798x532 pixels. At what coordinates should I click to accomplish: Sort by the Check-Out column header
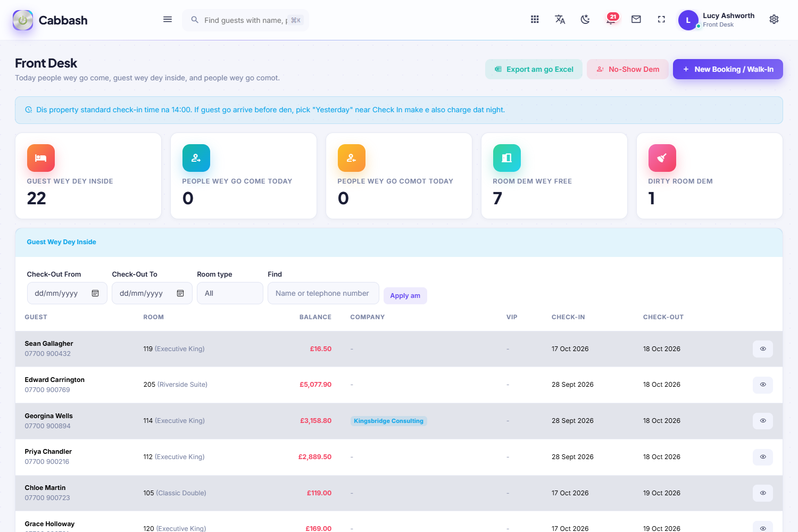(x=663, y=317)
